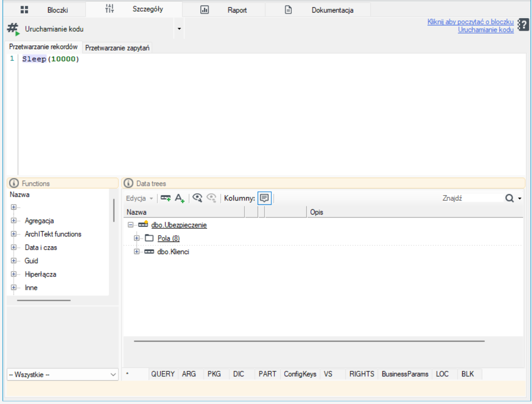Follow the 'Kliknij aby poczytać o bloczku' link
The image size is (532, 404).
click(471, 22)
